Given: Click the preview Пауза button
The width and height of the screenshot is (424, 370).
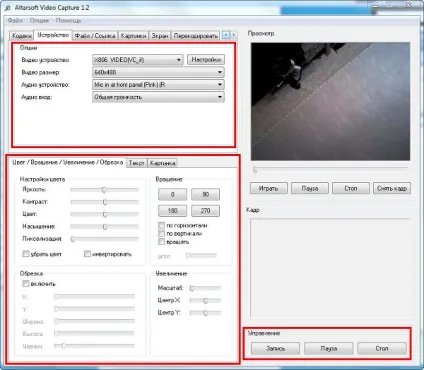Looking at the screenshot, I should pos(310,188).
